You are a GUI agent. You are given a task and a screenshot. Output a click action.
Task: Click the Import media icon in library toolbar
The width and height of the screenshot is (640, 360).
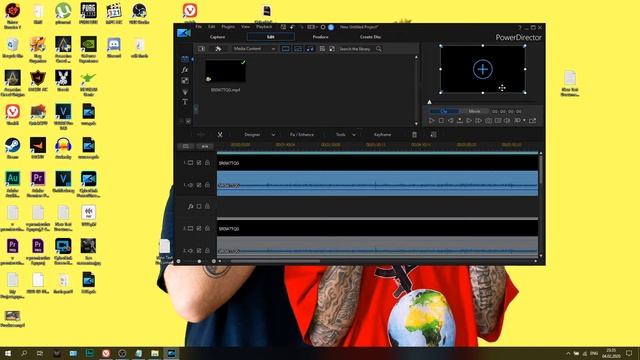pos(201,49)
